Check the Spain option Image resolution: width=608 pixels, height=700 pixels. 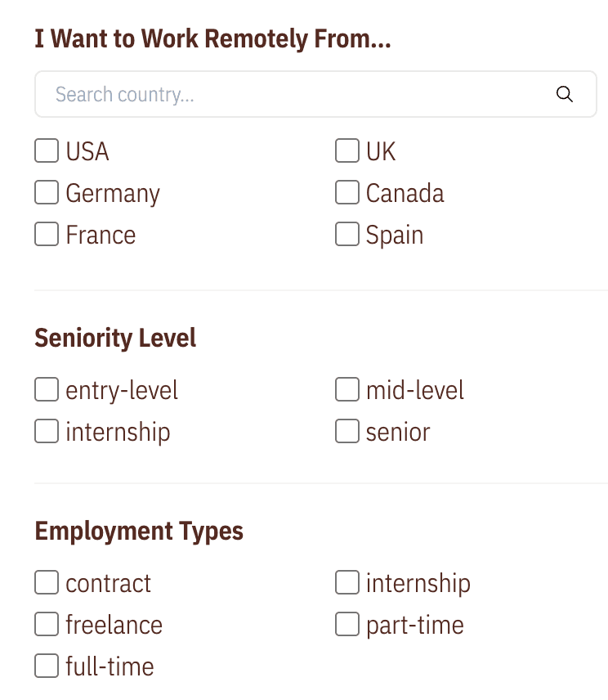[347, 235]
